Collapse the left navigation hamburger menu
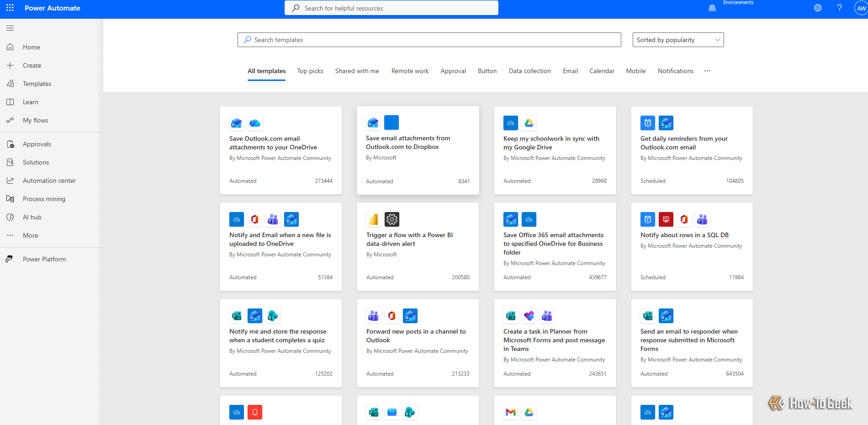The width and height of the screenshot is (868, 425). [10, 28]
